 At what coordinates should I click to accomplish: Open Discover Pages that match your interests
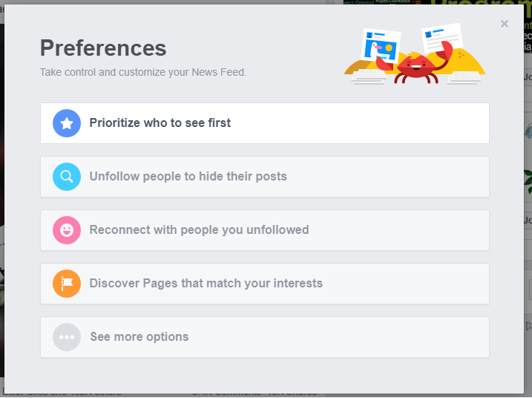(x=265, y=284)
